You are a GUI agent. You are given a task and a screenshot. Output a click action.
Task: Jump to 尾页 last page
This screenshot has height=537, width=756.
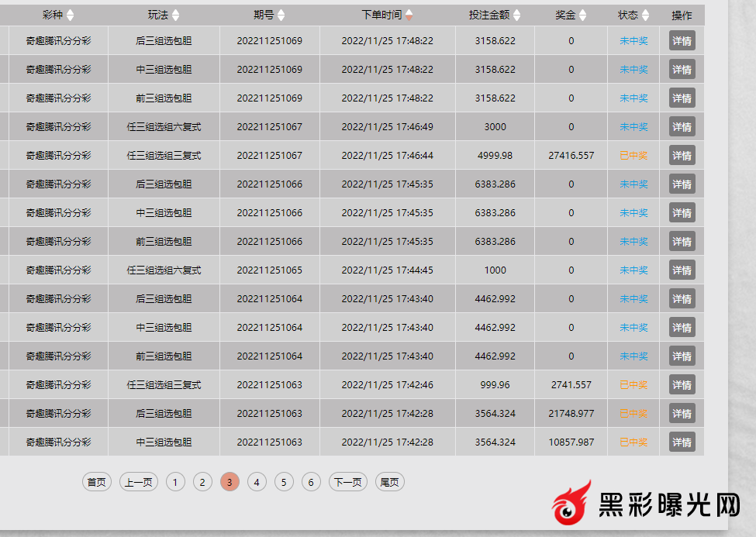(x=389, y=482)
